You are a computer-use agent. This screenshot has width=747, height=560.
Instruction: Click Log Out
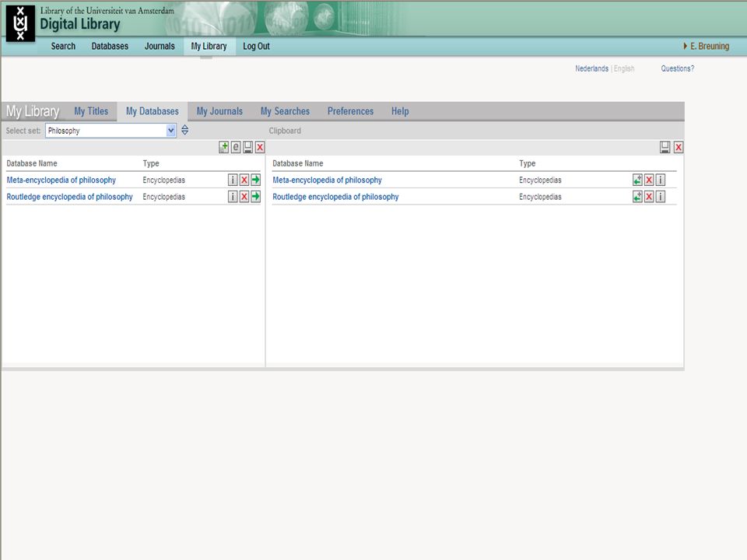(x=256, y=46)
